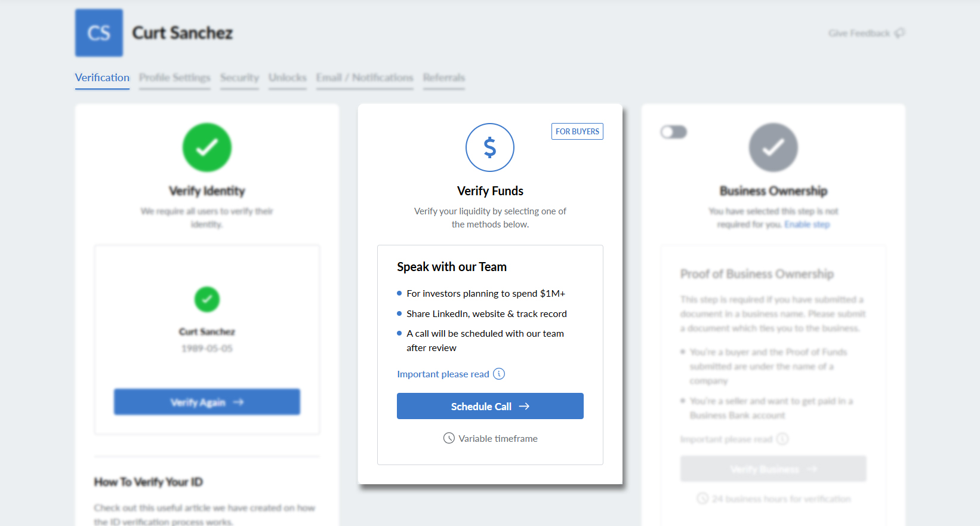980x526 pixels.
Task: Go to the Security tab
Action: point(239,78)
